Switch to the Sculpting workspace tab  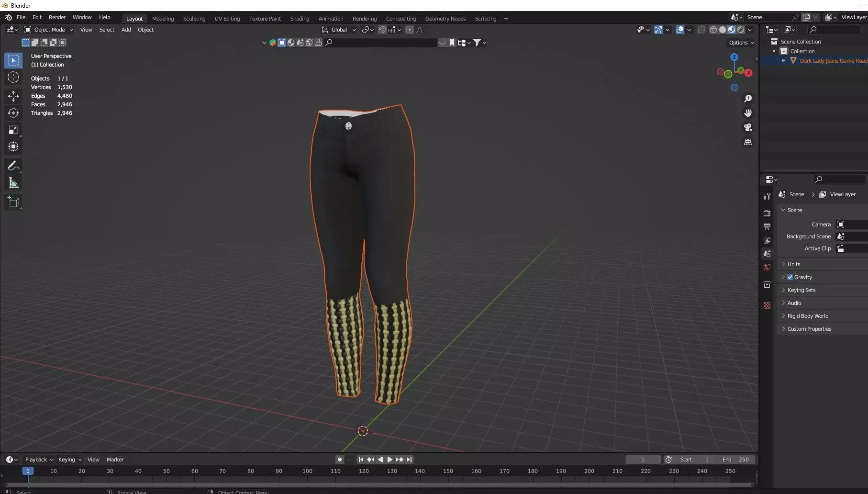pos(194,19)
